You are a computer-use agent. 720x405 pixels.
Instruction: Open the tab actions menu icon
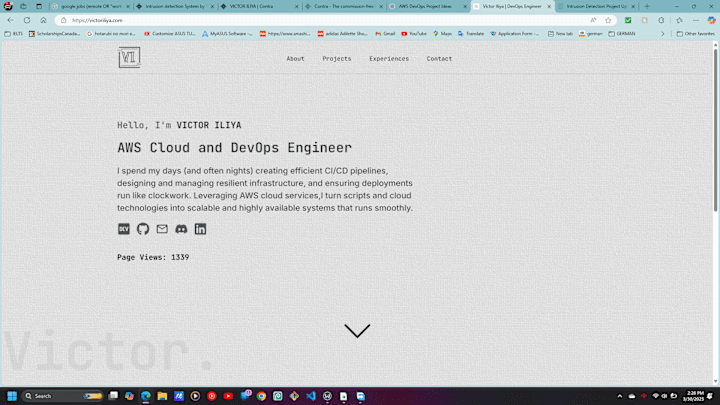[x=39, y=6]
